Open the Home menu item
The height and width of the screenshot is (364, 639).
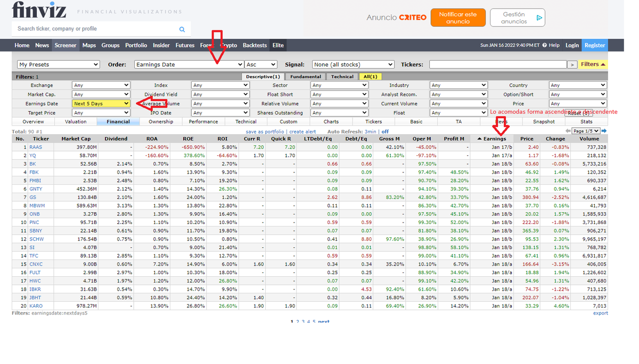point(22,45)
